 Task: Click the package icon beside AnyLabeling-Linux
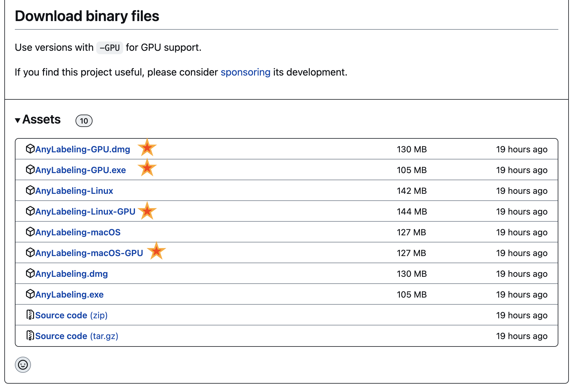point(30,190)
